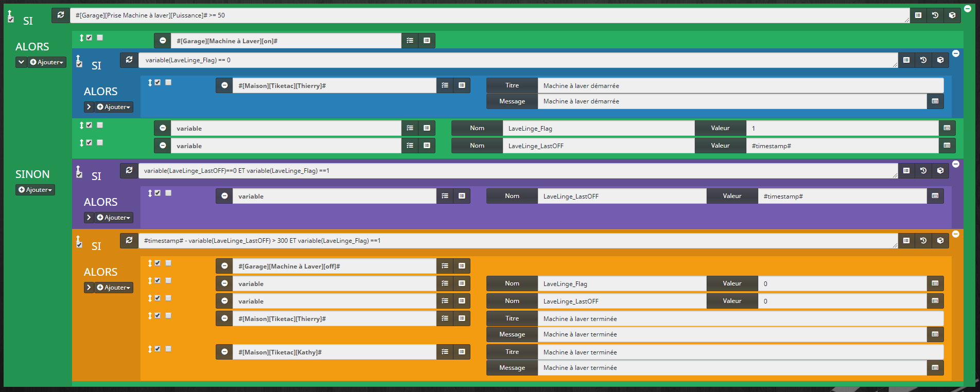Tick parallel checkbox for Machine à Laver [on]
This screenshot has width=980, height=392.
[100, 38]
